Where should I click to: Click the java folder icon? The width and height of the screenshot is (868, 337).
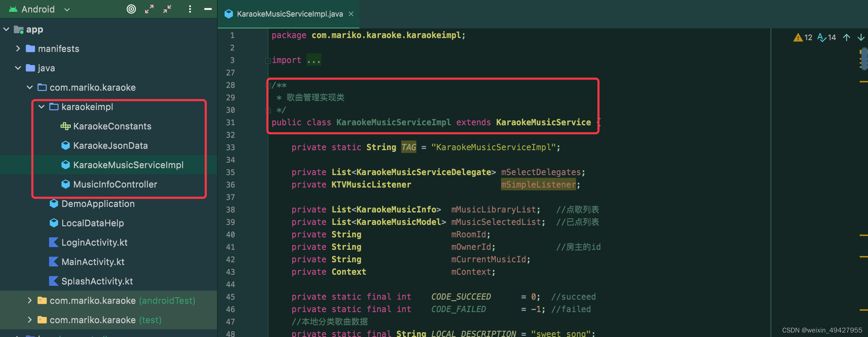pyautogui.click(x=30, y=68)
